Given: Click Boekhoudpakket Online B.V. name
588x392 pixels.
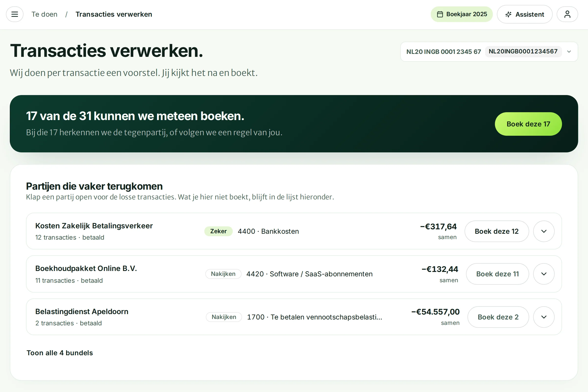Looking at the screenshot, I should pos(86,268).
